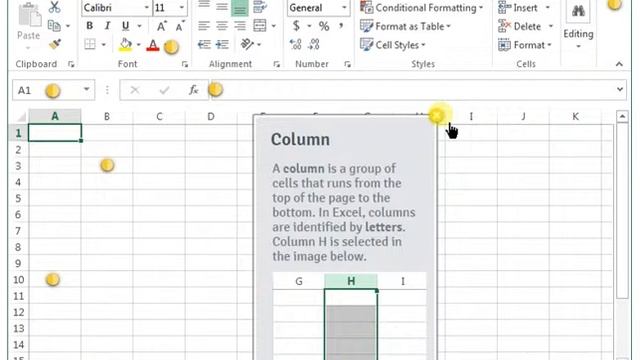Image resolution: width=640 pixels, height=360 pixels.
Task: Collapse the ribbon with the up chevron
Action: pyautogui.click(x=619, y=64)
